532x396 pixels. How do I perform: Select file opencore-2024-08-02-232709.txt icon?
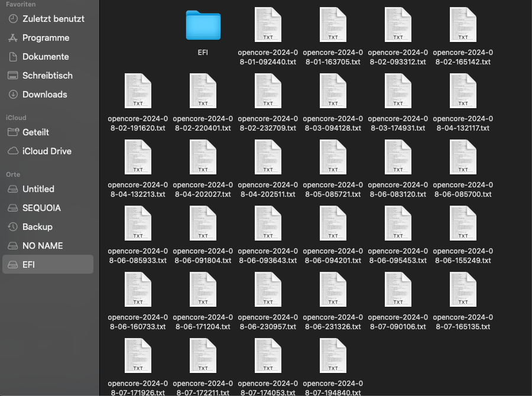pos(268,90)
